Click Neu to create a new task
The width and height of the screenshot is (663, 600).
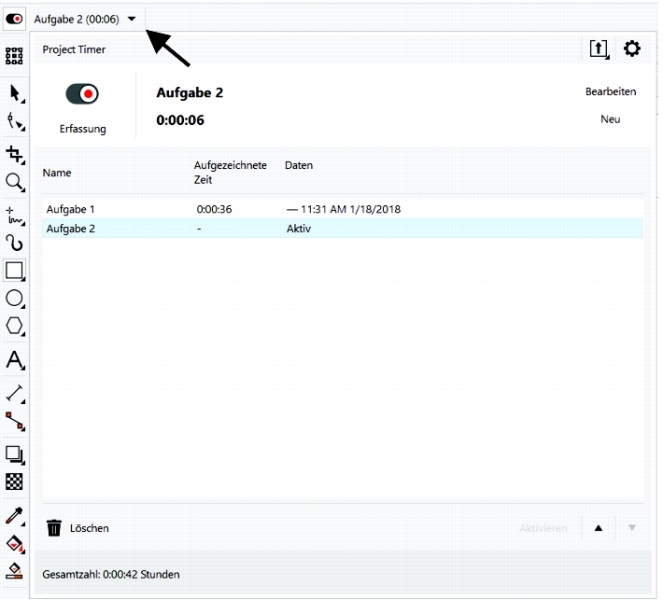(610, 119)
